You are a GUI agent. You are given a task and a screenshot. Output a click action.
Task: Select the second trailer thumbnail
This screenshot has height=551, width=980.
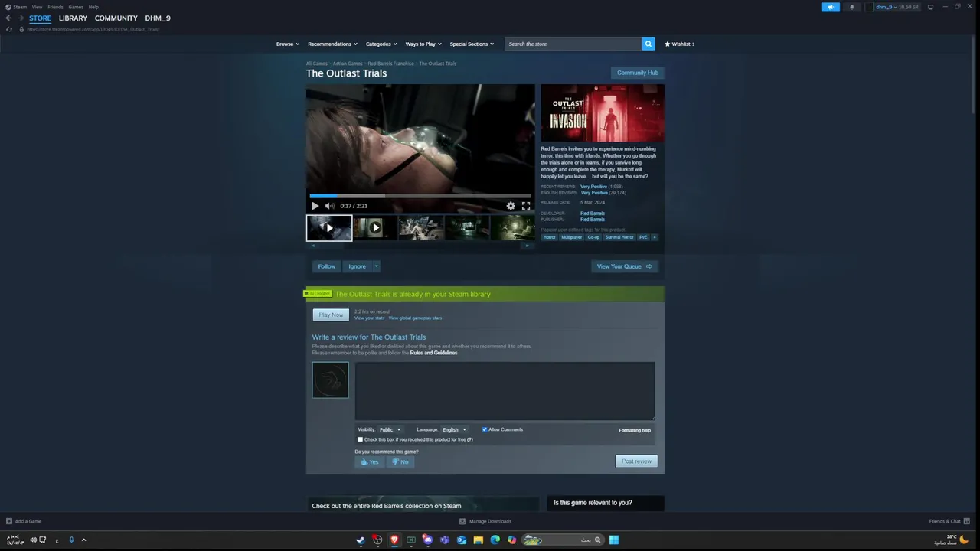[x=375, y=228]
